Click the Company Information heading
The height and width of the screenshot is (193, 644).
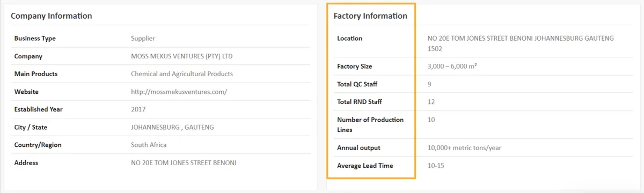[x=52, y=16]
